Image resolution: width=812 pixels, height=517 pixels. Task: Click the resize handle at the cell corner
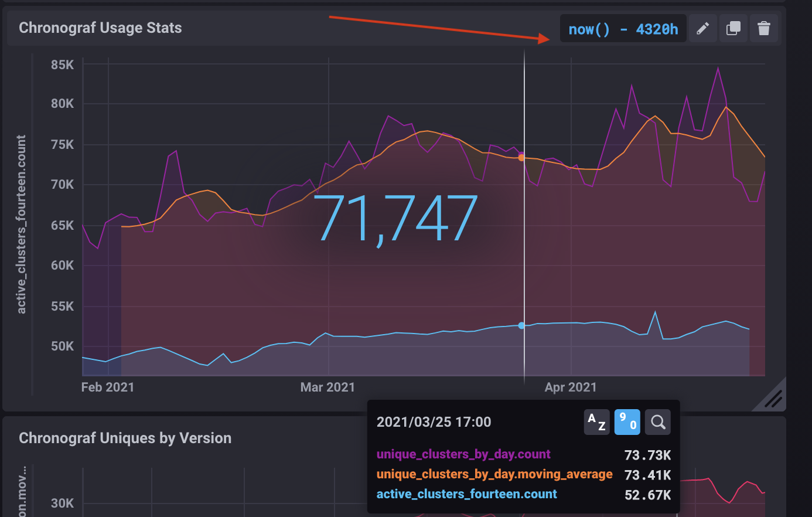773,397
